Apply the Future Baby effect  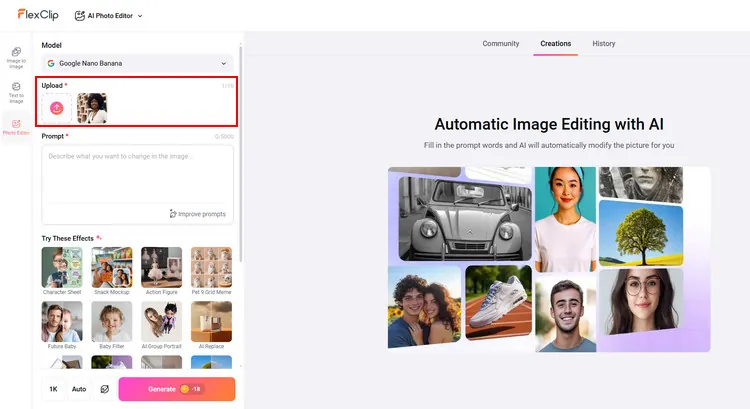pos(62,325)
